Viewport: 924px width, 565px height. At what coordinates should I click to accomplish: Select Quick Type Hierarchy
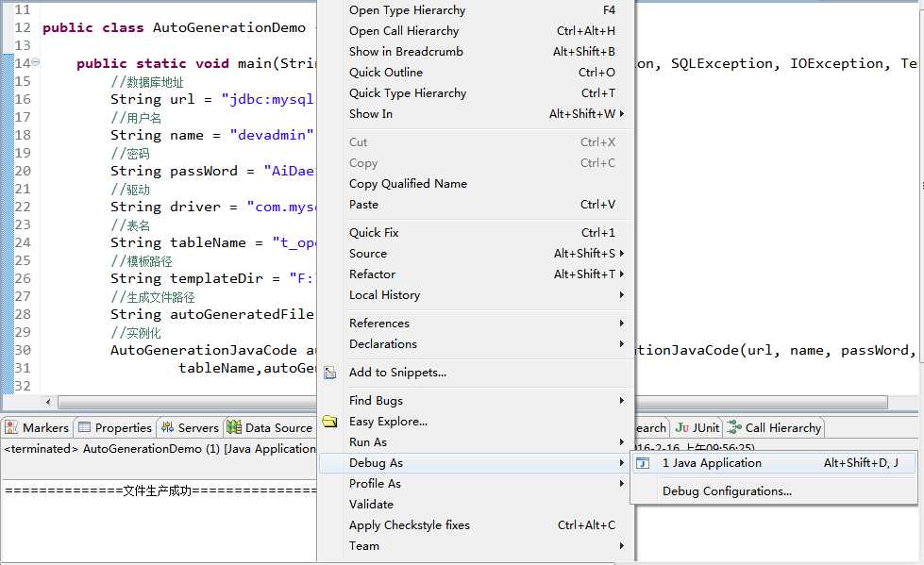pos(476,93)
